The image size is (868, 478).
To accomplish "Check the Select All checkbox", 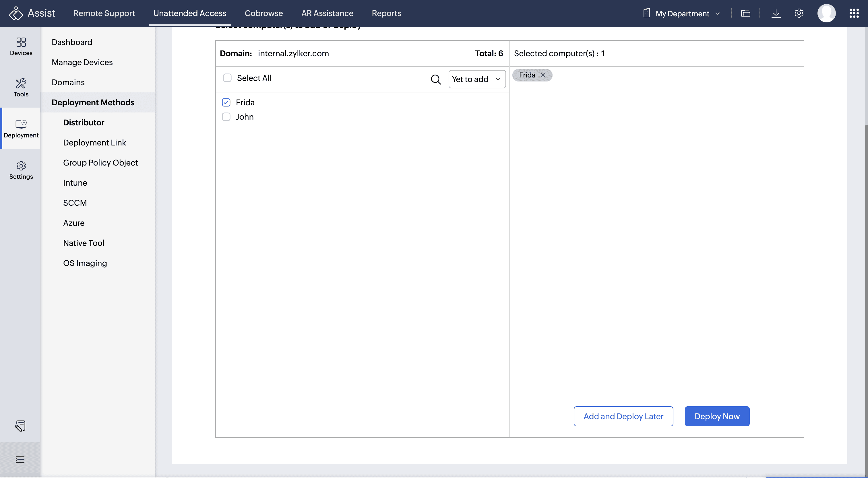I will click(227, 78).
